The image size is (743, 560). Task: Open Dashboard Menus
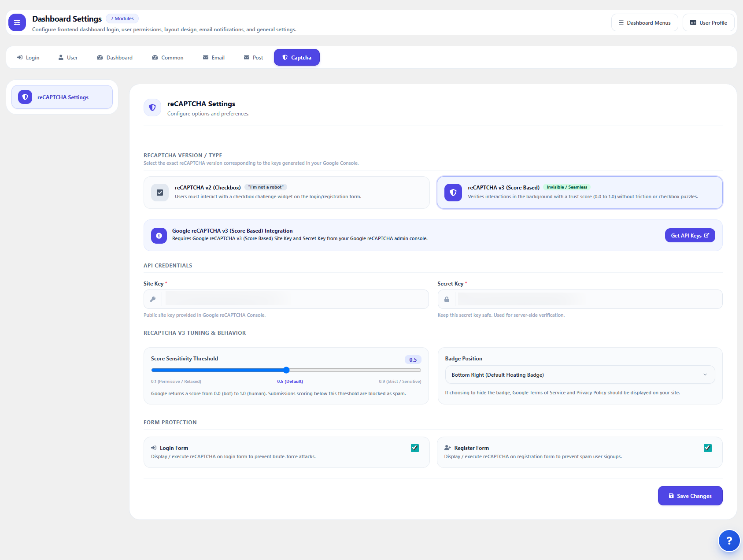(x=644, y=22)
